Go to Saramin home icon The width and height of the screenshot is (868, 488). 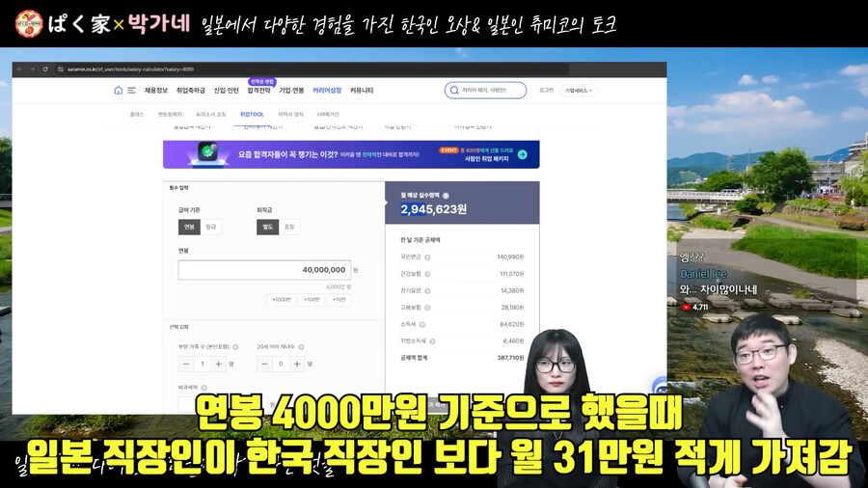[x=118, y=91]
